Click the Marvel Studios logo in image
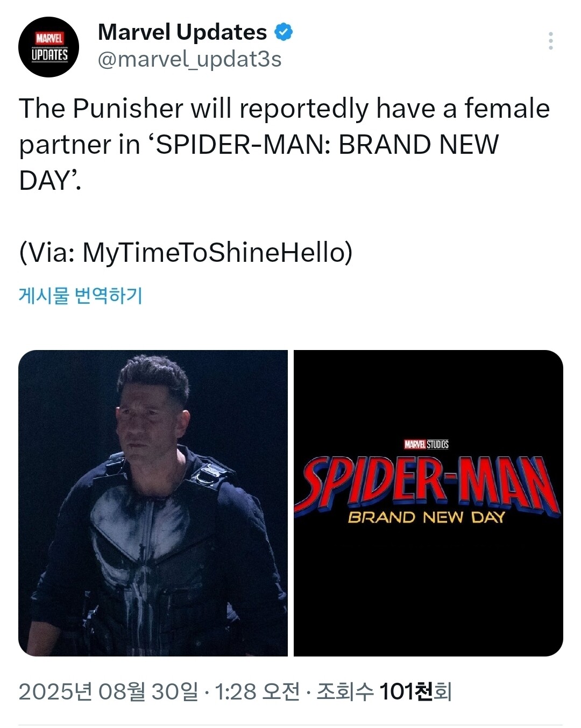The height and width of the screenshot is (728, 581). 426,444
